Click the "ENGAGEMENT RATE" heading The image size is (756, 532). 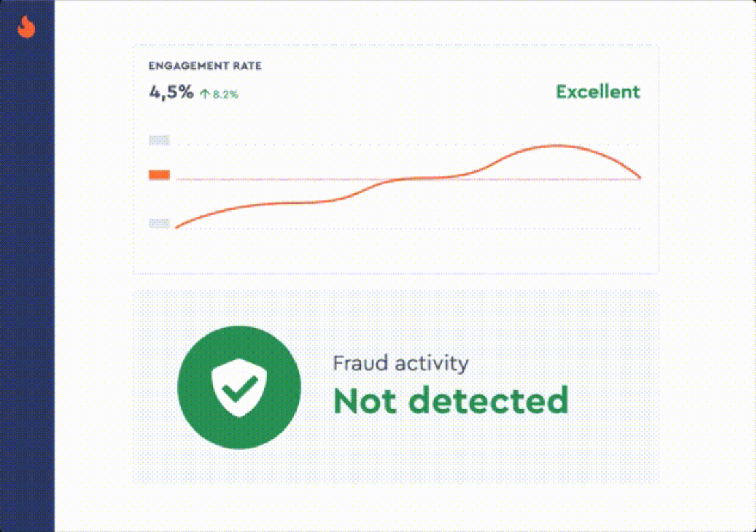[205, 67]
